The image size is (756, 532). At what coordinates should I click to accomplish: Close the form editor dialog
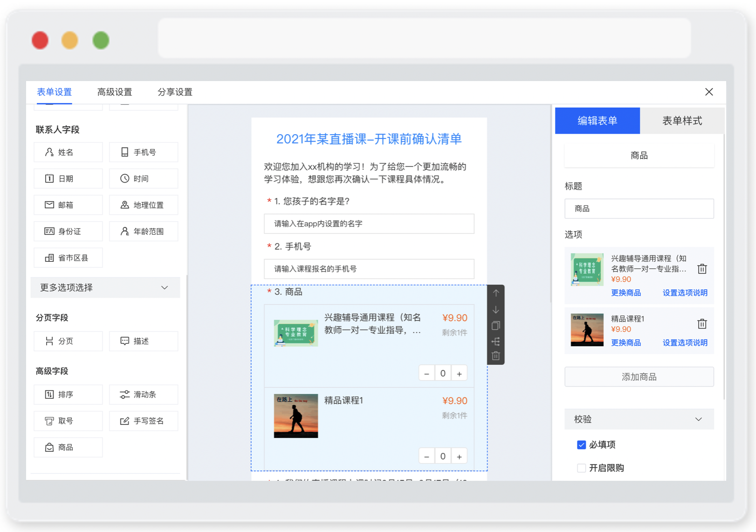tap(709, 92)
